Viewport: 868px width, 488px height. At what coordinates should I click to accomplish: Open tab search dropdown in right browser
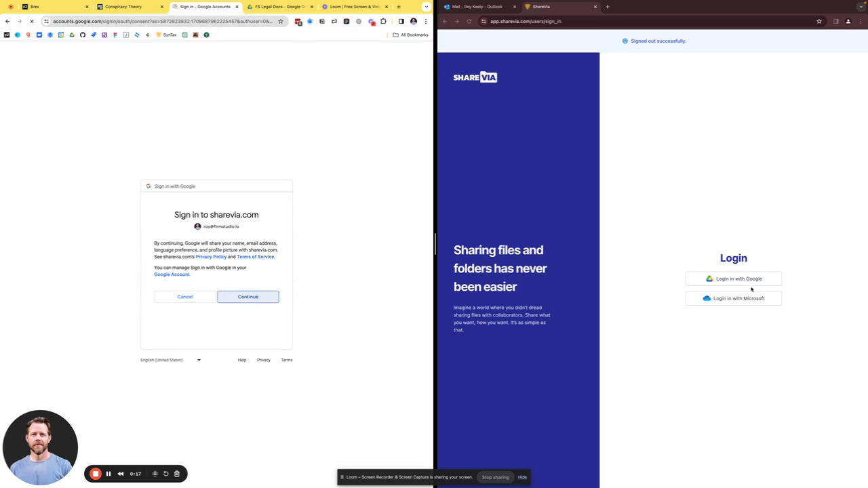coord(861,7)
